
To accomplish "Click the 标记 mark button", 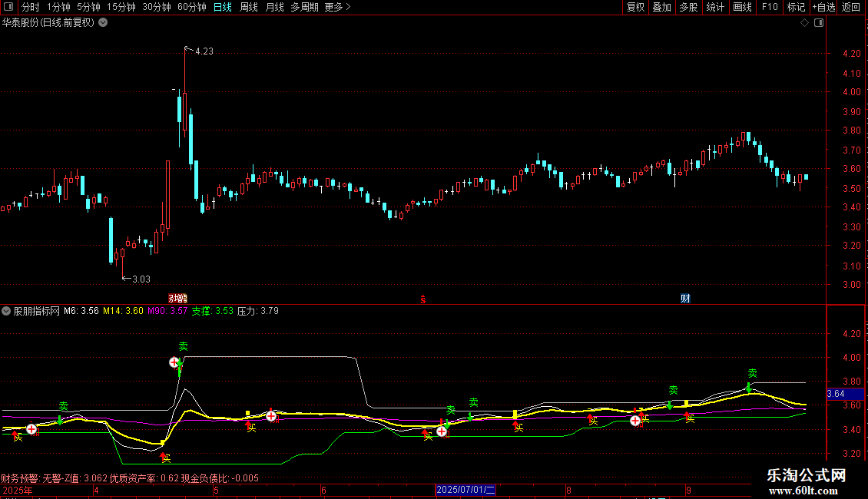I will tap(796, 7).
